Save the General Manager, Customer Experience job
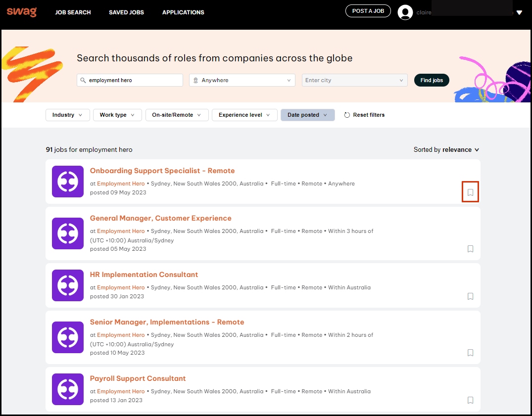The height and width of the screenshot is (416, 532). [470, 249]
